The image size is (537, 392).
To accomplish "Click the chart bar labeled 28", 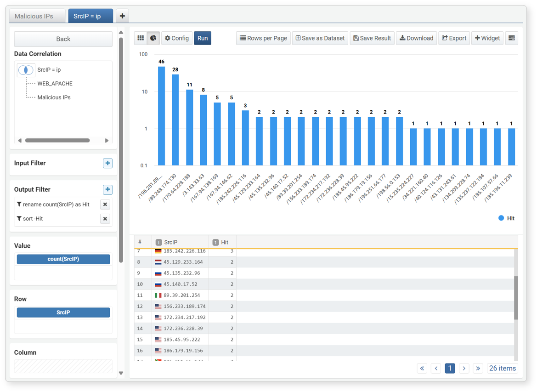I will (x=175, y=120).
